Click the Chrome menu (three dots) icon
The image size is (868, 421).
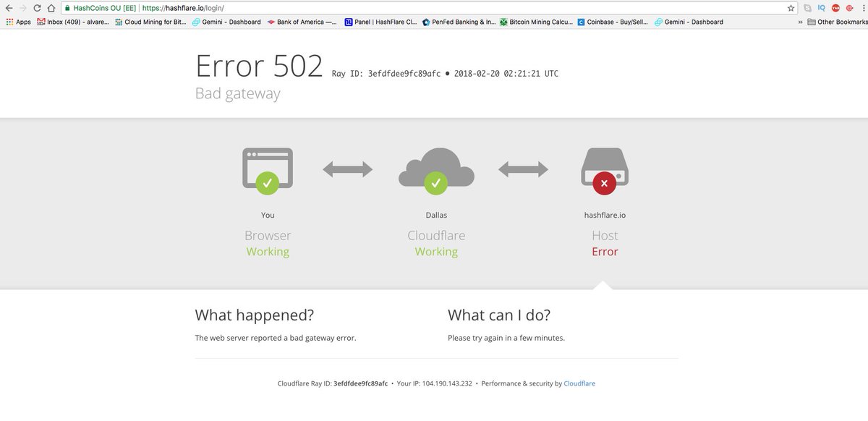tap(864, 8)
